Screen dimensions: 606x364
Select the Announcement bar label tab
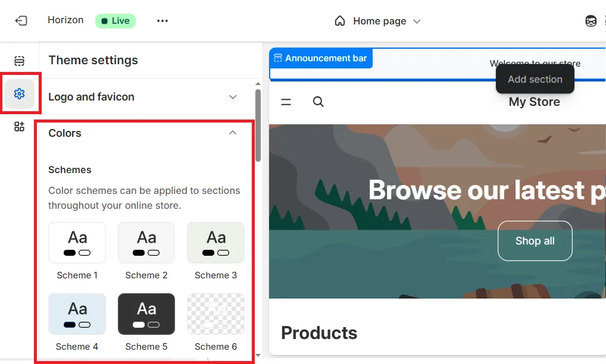(x=321, y=58)
